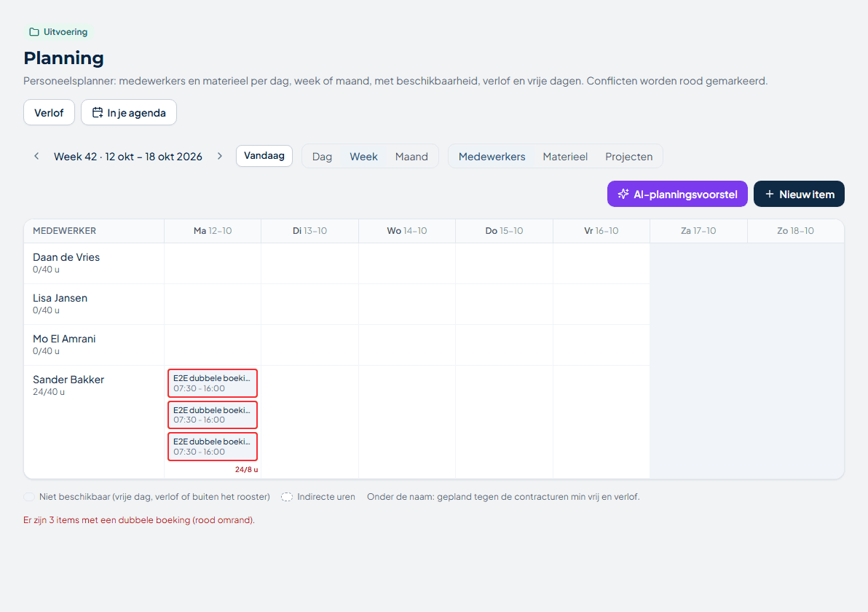The image size is (868, 612).
Task: Click the red '24/8 u' overbooking total
Action: tap(246, 470)
